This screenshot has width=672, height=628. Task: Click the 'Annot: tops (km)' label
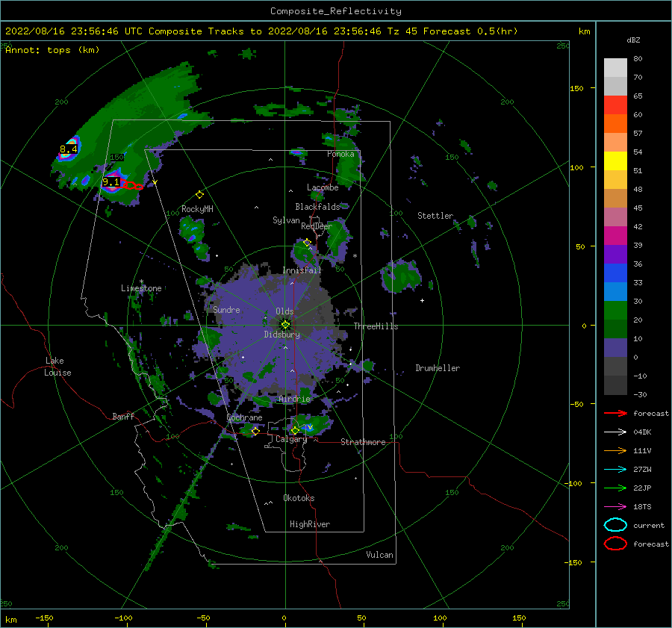click(52, 50)
